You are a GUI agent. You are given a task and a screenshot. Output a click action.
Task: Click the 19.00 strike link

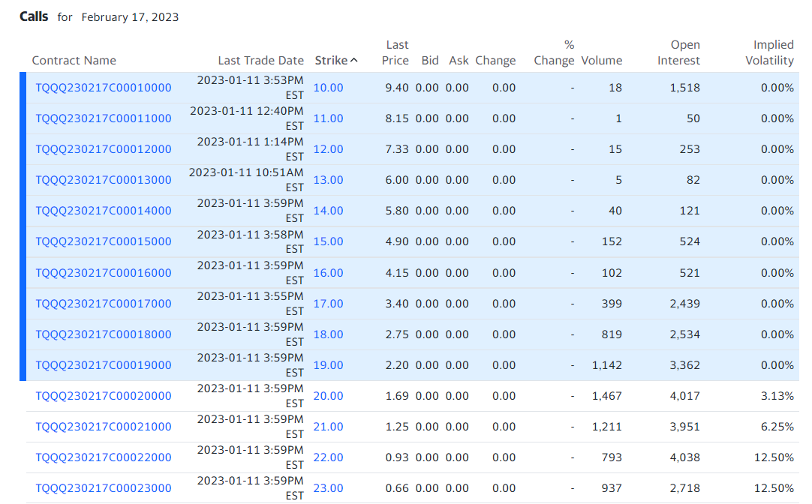[328, 365]
